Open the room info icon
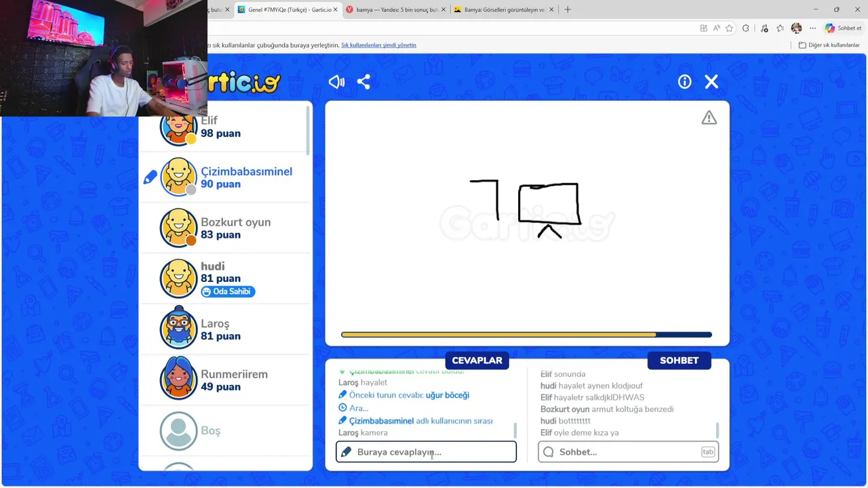The height and width of the screenshot is (488, 868). (684, 82)
